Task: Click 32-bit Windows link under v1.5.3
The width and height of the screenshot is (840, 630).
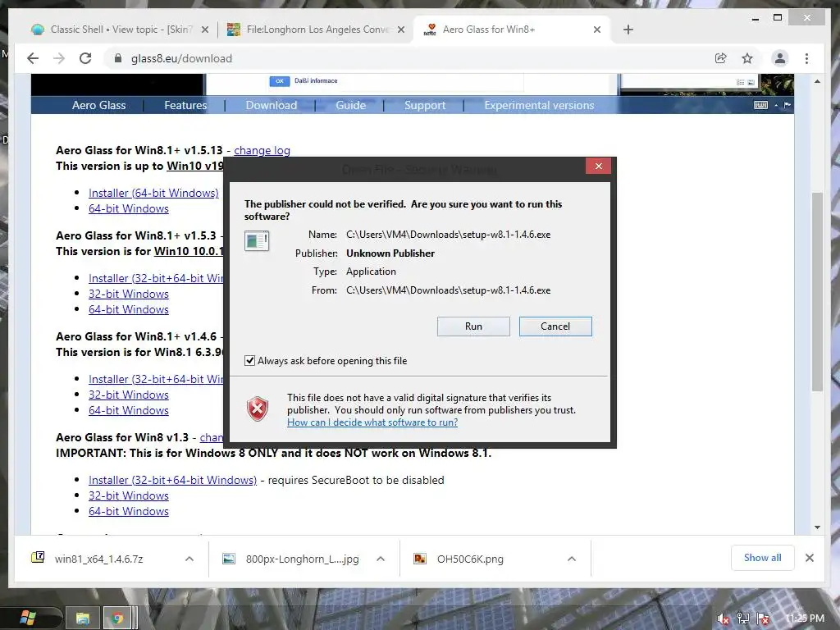Action: click(129, 294)
